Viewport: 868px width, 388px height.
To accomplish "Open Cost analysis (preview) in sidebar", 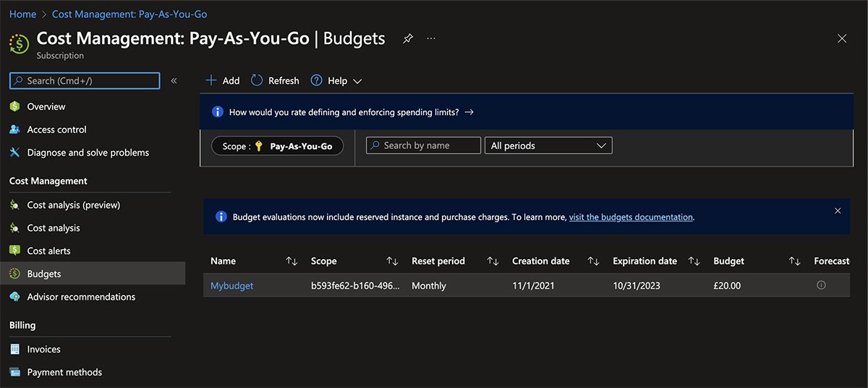I will [73, 205].
